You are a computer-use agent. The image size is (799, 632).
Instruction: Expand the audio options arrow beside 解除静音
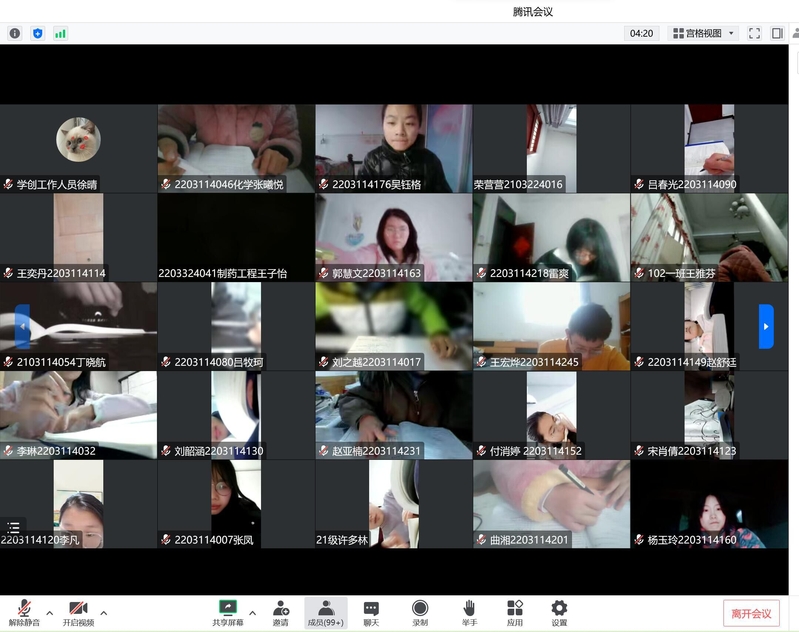tap(49, 612)
